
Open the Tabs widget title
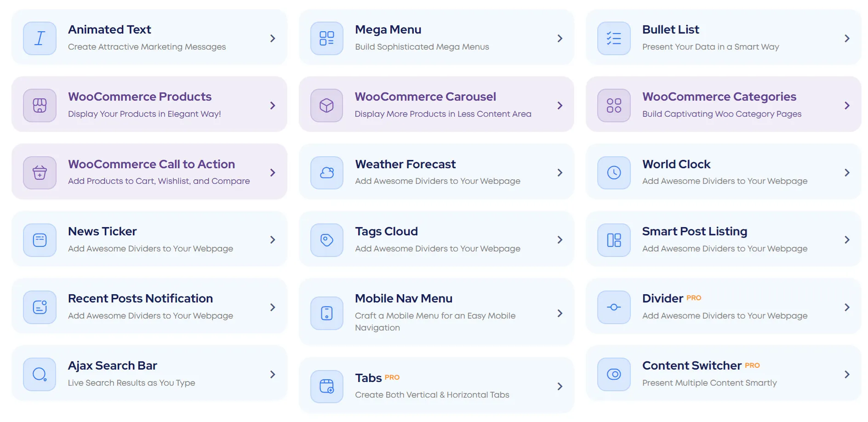point(368,378)
